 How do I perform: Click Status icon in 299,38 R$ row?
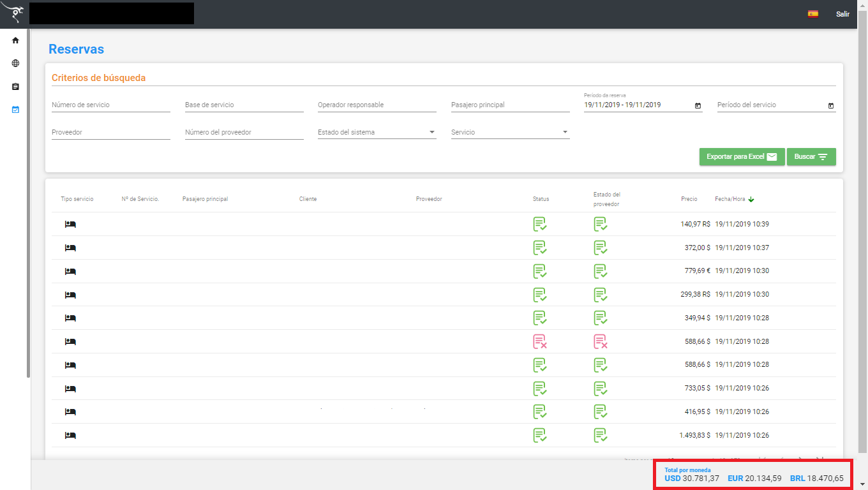(540, 295)
